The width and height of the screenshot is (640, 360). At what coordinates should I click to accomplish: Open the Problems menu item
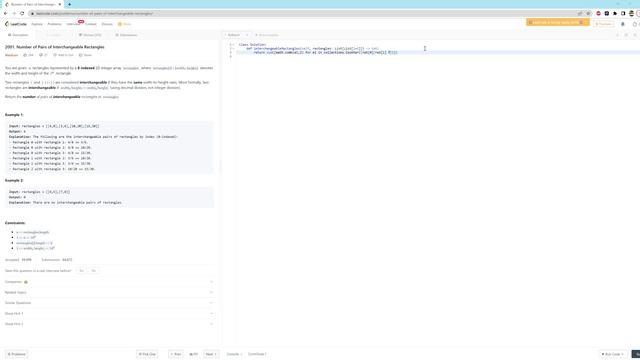click(x=54, y=24)
